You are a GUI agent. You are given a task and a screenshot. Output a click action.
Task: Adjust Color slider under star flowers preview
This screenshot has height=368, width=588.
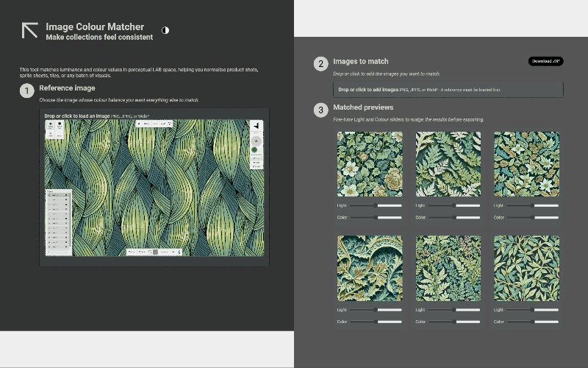coord(532,217)
